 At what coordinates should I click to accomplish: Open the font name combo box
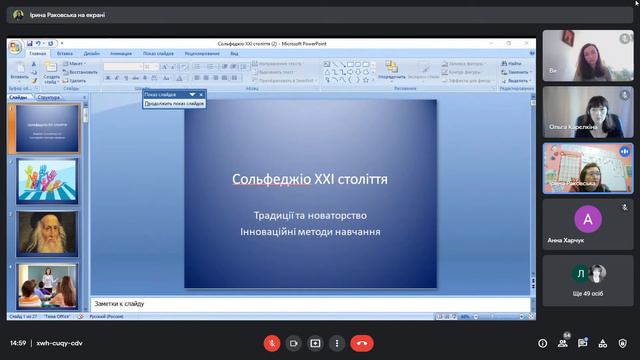pyautogui.click(x=123, y=67)
